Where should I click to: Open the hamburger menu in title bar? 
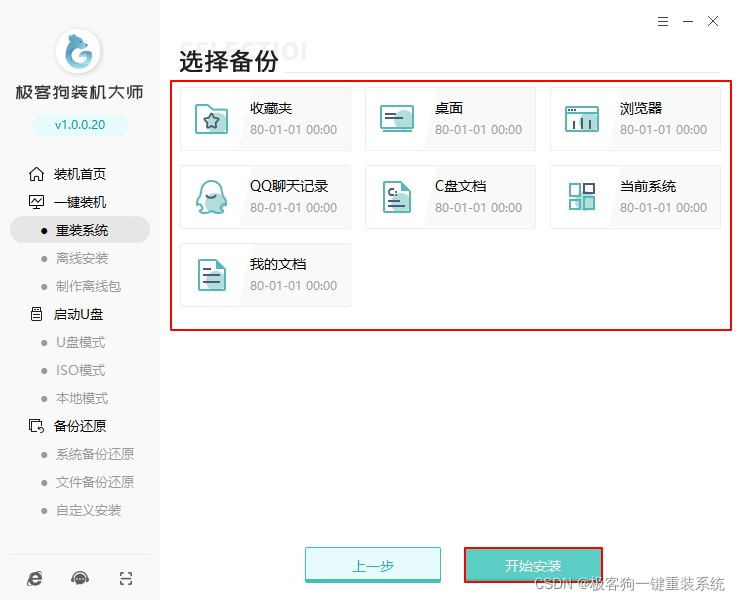[x=663, y=21]
